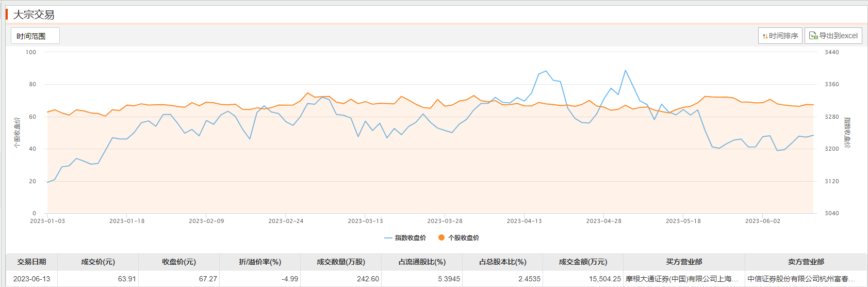
Task: Click the 100 left axis label
Action: [31, 52]
